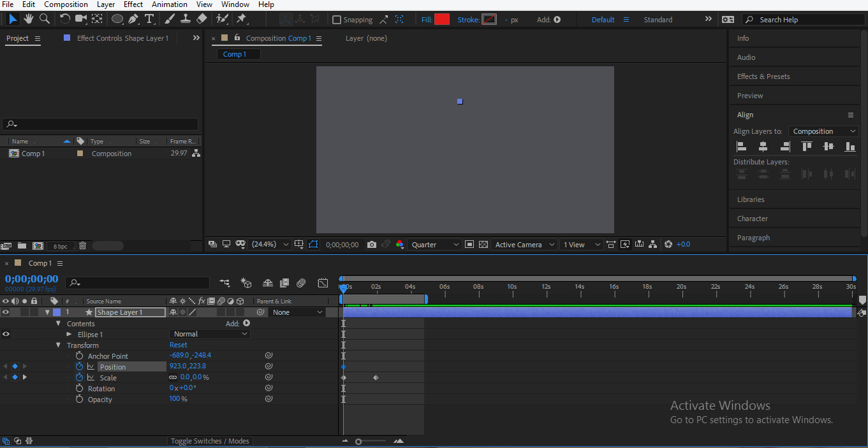Open the Composition menu
Screen dimensions: 868x448
[66, 4]
